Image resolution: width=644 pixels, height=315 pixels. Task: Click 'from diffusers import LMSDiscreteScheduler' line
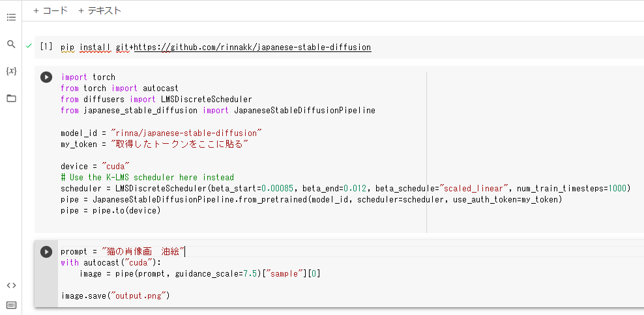[x=156, y=100]
